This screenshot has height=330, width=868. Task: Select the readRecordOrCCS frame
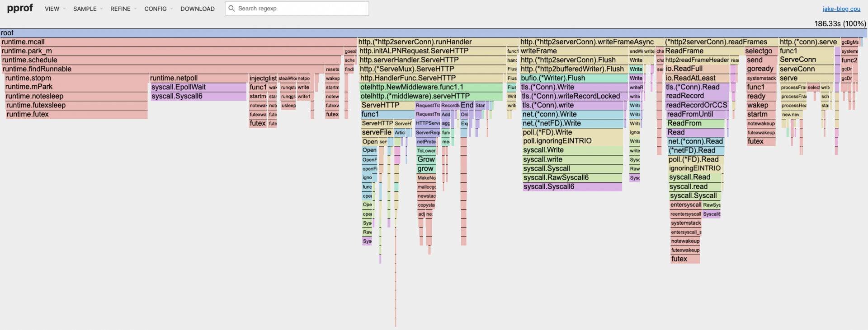tap(697, 105)
